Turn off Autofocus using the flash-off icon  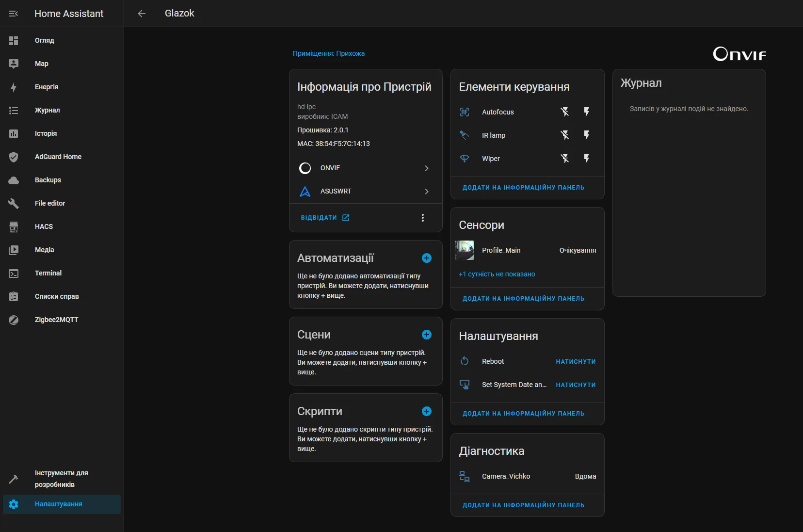[565, 112]
